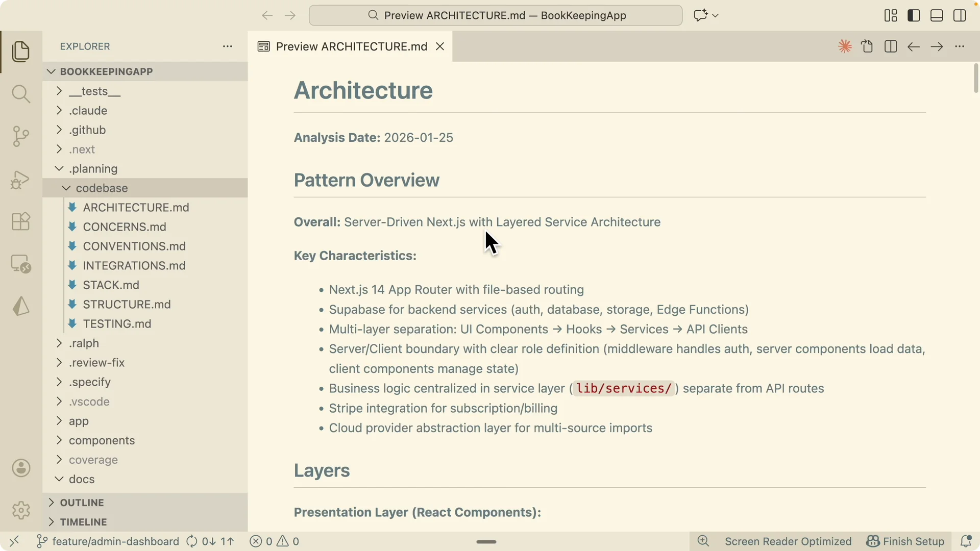Collapse the codebase folder
980x551 pixels.
(145, 188)
